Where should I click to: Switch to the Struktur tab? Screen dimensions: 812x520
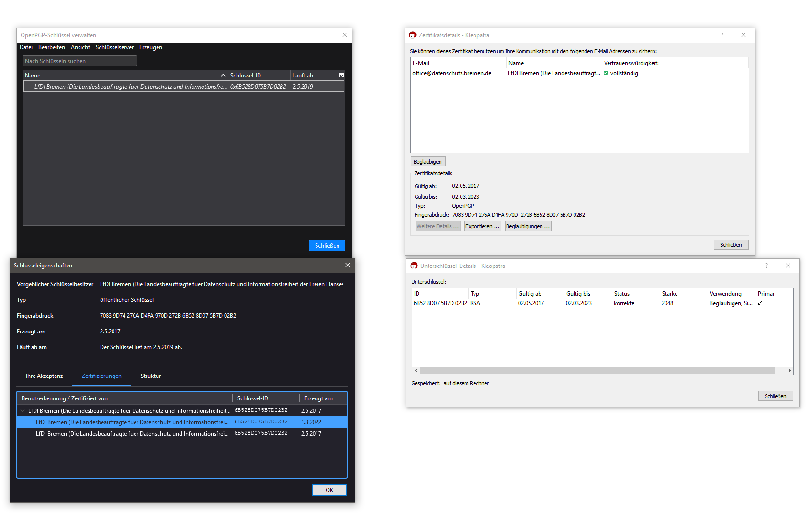coord(151,376)
